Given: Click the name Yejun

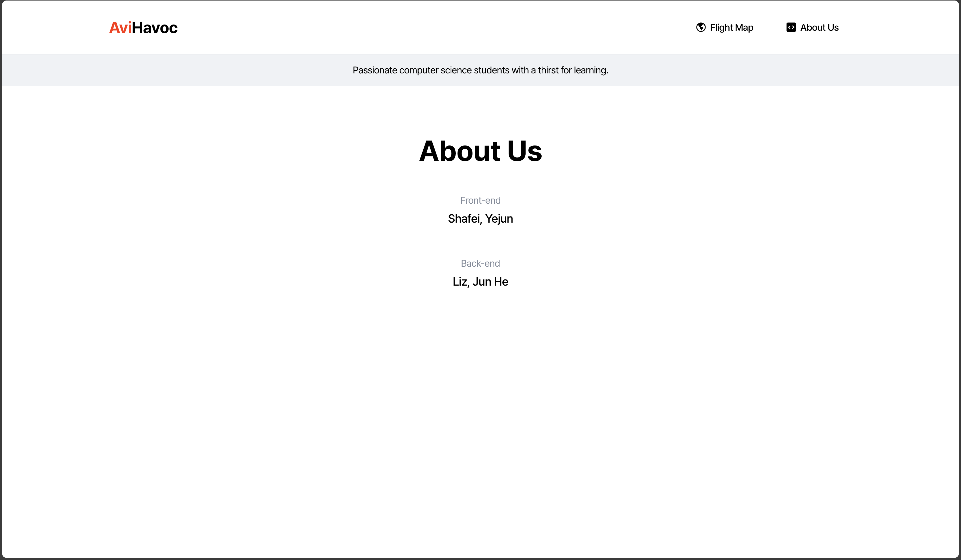Looking at the screenshot, I should pos(499,219).
